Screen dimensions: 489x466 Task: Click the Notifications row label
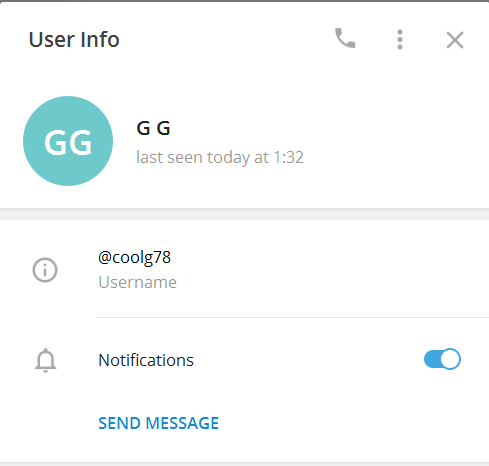(x=146, y=360)
